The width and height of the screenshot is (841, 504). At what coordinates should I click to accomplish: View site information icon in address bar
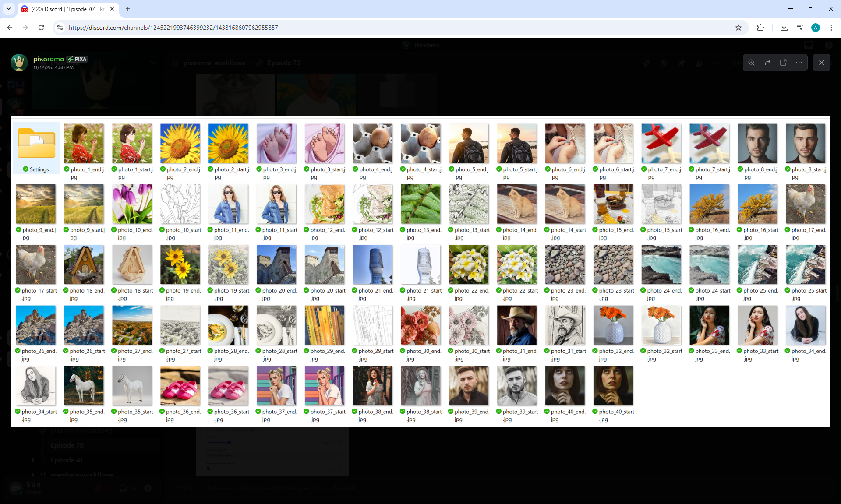point(60,28)
